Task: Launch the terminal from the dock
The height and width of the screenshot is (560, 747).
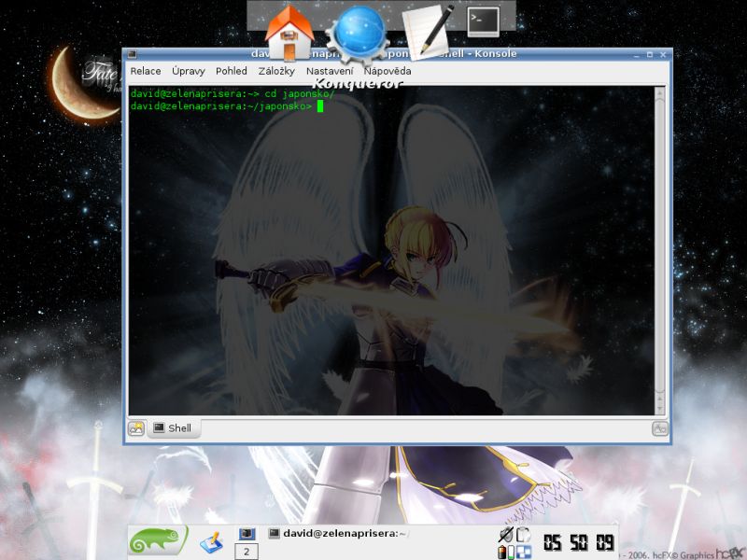Action: point(483,21)
